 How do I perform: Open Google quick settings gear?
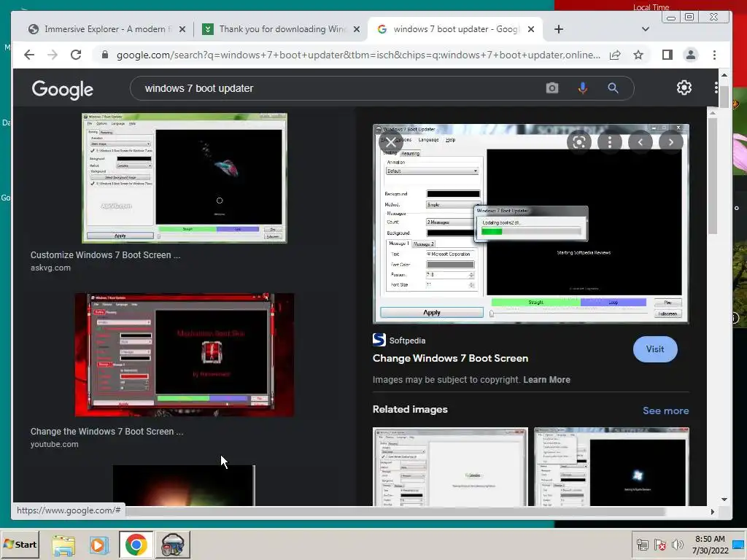coord(684,87)
